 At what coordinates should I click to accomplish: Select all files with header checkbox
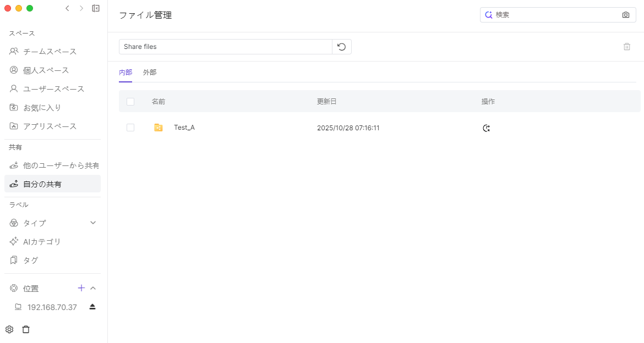pyautogui.click(x=130, y=102)
